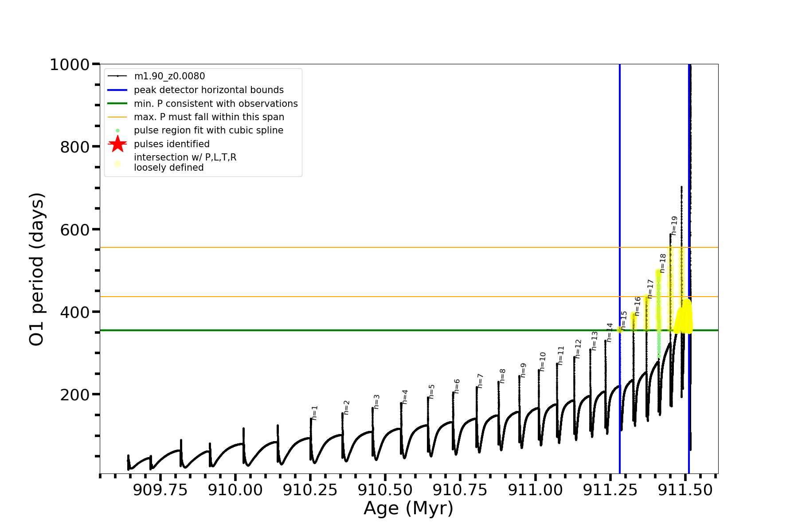Viewport: 798px width, 532px height.
Task: Select the 'min. P consistent with observations' label
Action: pyautogui.click(x=215, y=104)
